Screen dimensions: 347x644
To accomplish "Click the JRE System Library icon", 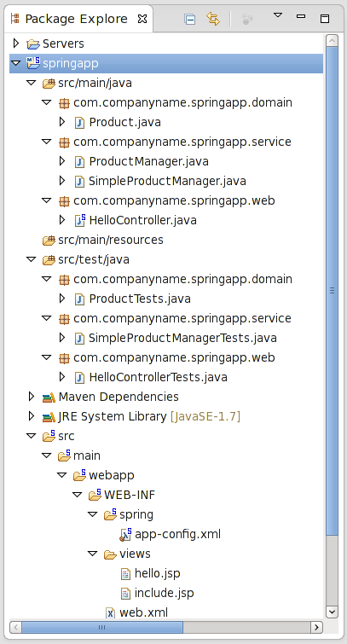I will coord(49,416).
